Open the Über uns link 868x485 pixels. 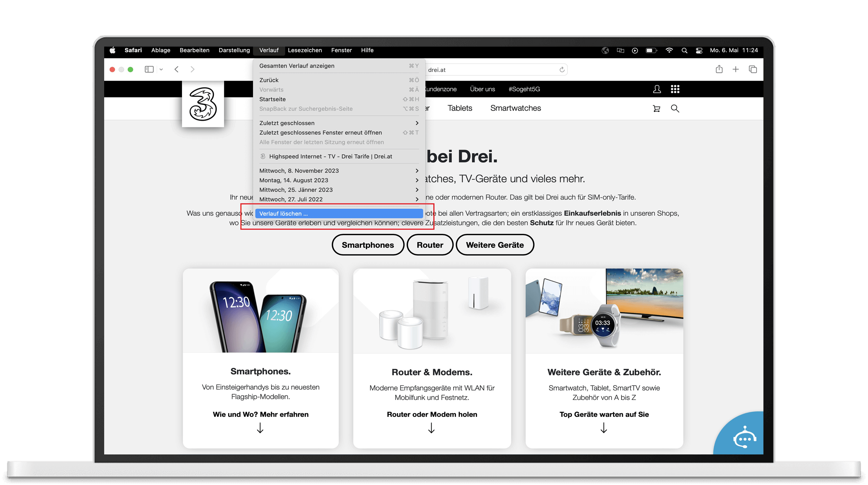[482, 89]
